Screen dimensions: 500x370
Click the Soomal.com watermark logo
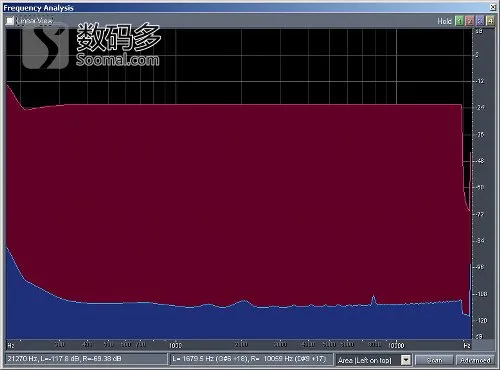(x=91, y=45)
